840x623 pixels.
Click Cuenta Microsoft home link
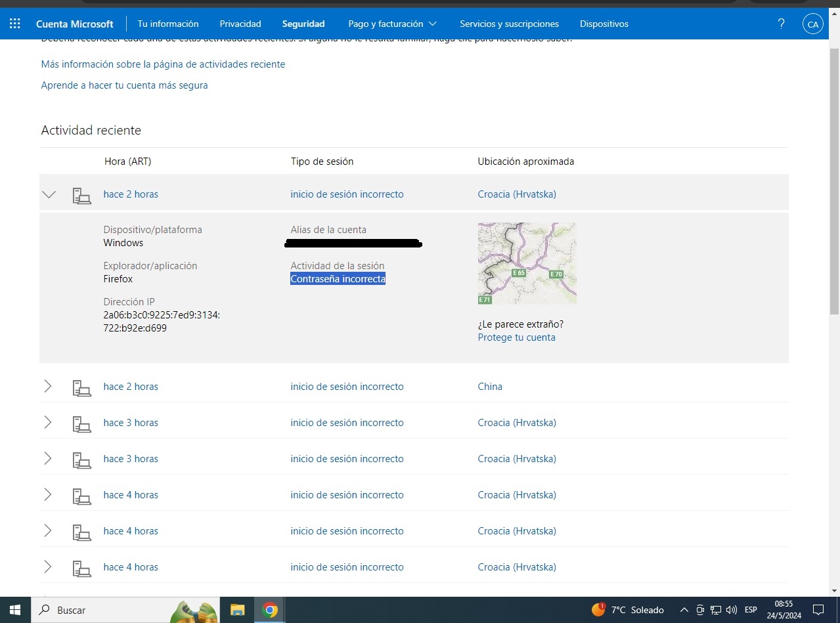(x=75, y=24)
